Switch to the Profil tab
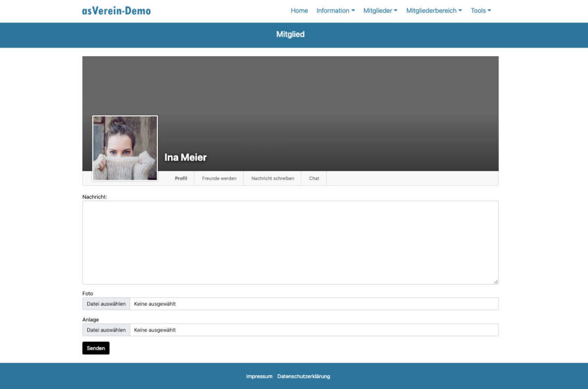588x389 pixels. tap(181, 178)
